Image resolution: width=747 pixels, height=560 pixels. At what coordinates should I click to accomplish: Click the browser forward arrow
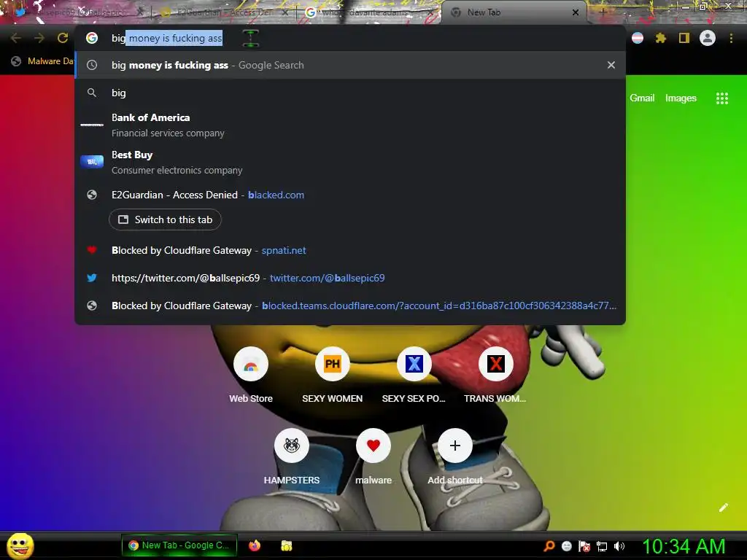39,38
